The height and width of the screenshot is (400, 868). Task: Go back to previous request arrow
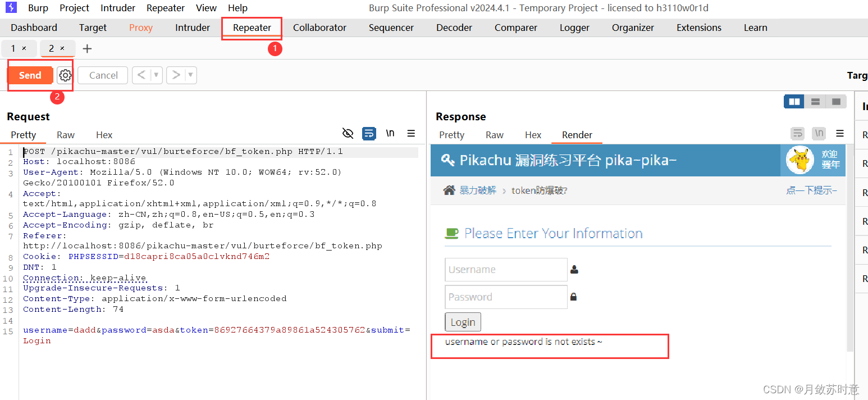tap(141, 75)
